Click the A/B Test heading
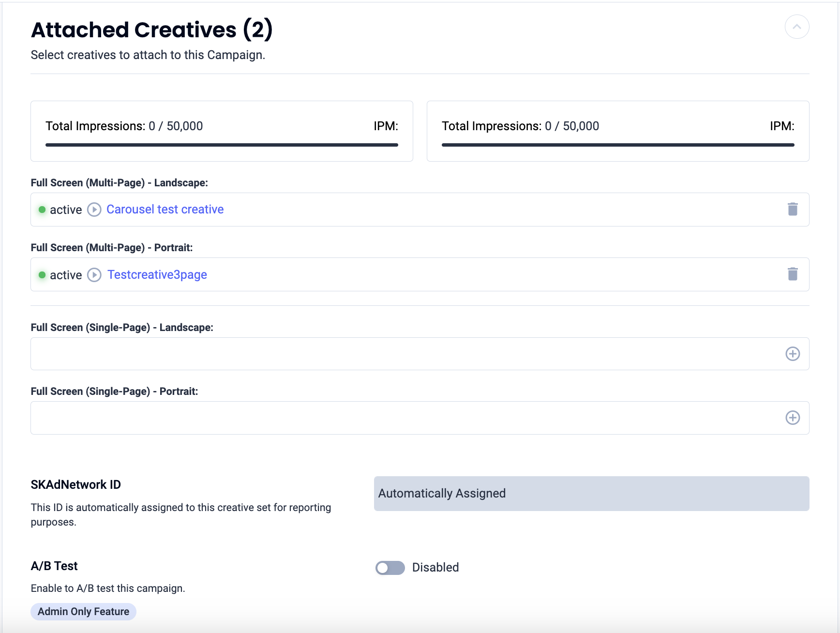The height and width of the screenshot is (633, 840). 54,566
